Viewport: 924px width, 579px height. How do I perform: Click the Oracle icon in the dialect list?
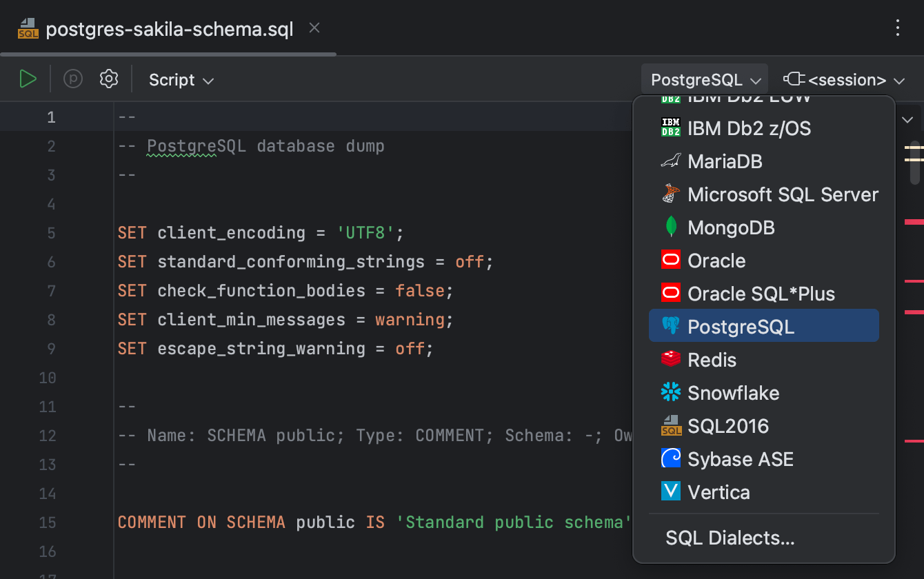point(670,260)
